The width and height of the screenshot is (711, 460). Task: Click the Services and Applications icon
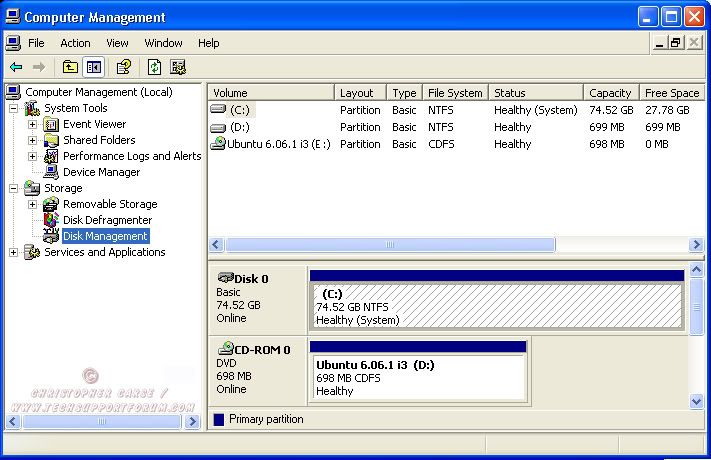click(32, 252)
